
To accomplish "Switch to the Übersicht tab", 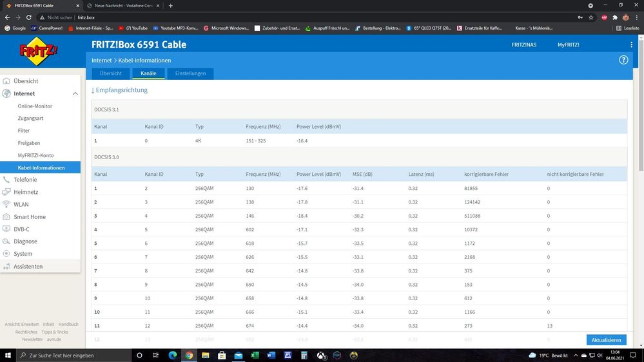I will pyautogui.click(x=110, y=73).
